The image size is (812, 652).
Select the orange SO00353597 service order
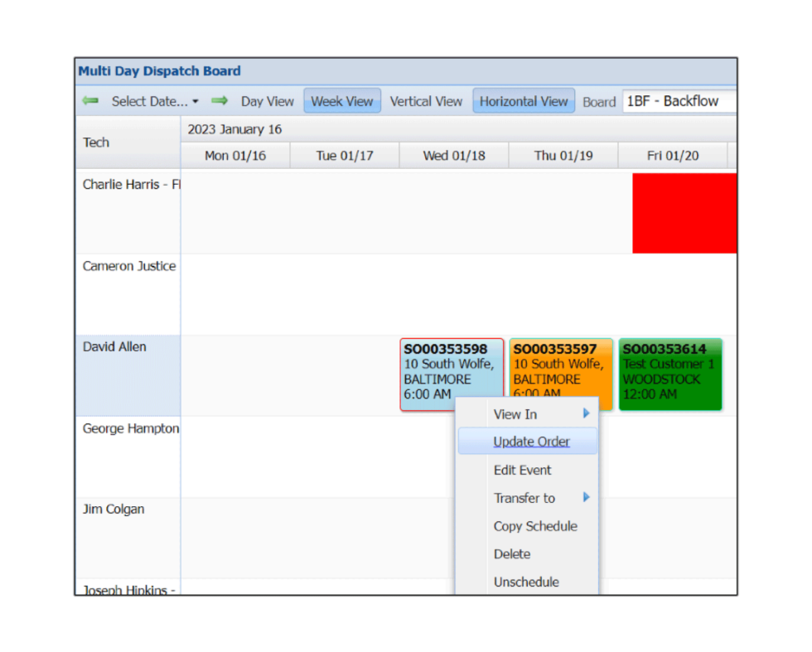tap(561, 365)
